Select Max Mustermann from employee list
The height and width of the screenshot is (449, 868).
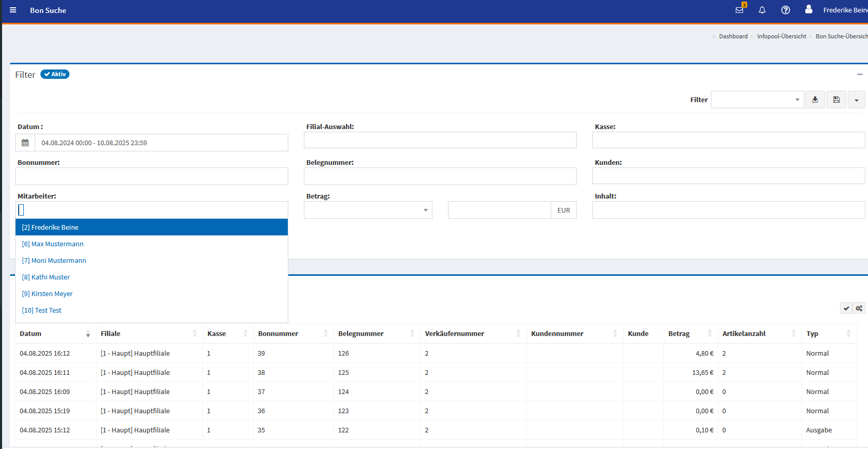click(57, 244)
